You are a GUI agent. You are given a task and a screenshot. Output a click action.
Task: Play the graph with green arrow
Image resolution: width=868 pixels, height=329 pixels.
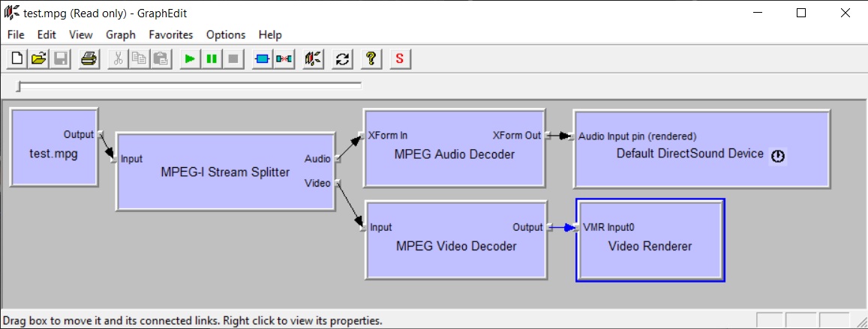(190, 58)
